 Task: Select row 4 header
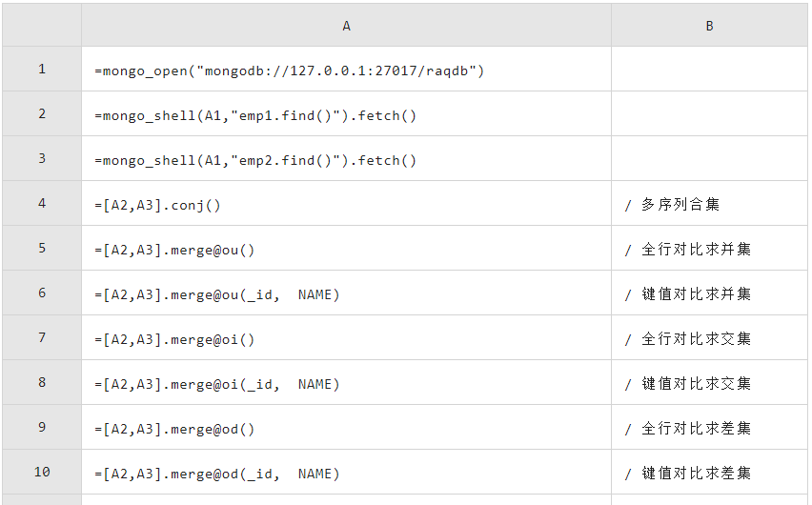pyautogui.click(x=42, y=203)
